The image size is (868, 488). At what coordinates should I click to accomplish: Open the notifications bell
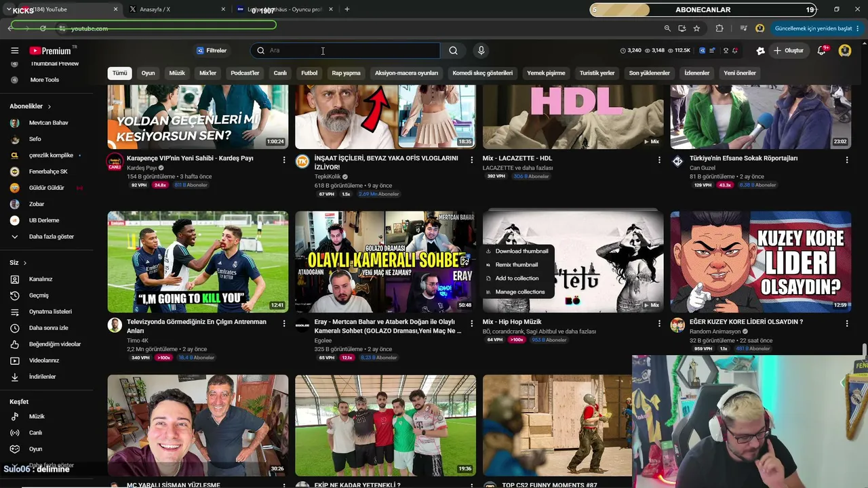point(822,51)
